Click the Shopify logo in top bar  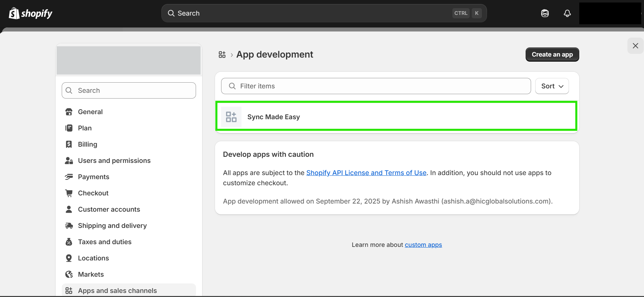click(x=31, y=14)
